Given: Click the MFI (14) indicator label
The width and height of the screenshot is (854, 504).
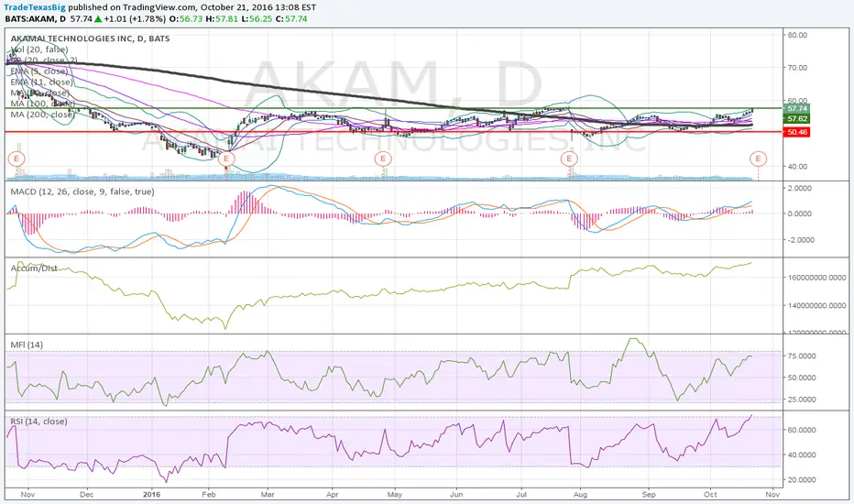Looking at the screenshot, I should tap(27, 345).
